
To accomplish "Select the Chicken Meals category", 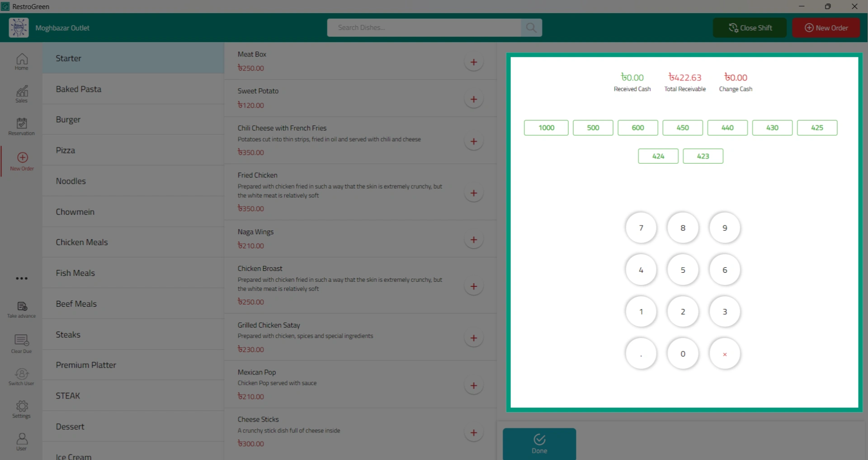I will (133, 242).
